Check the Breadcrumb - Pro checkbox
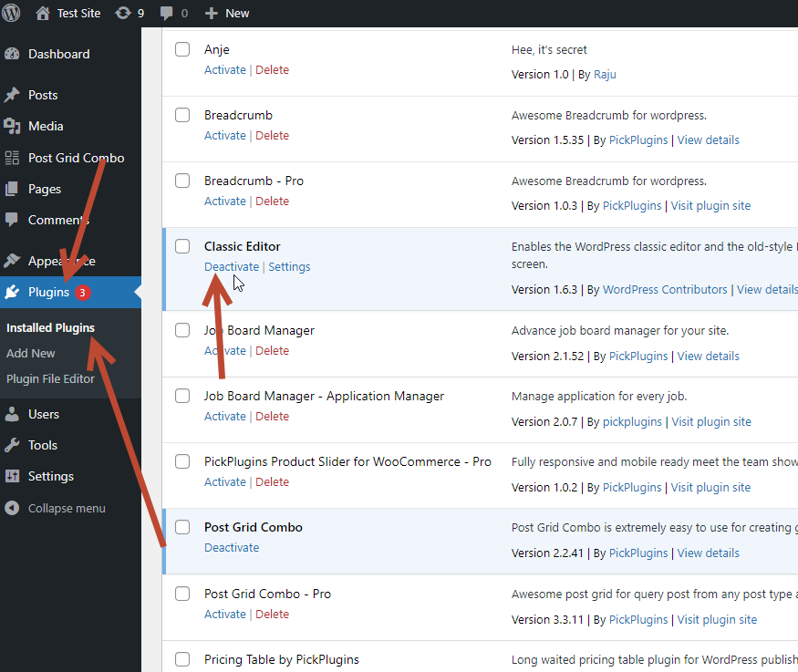 tap(182, 181)
